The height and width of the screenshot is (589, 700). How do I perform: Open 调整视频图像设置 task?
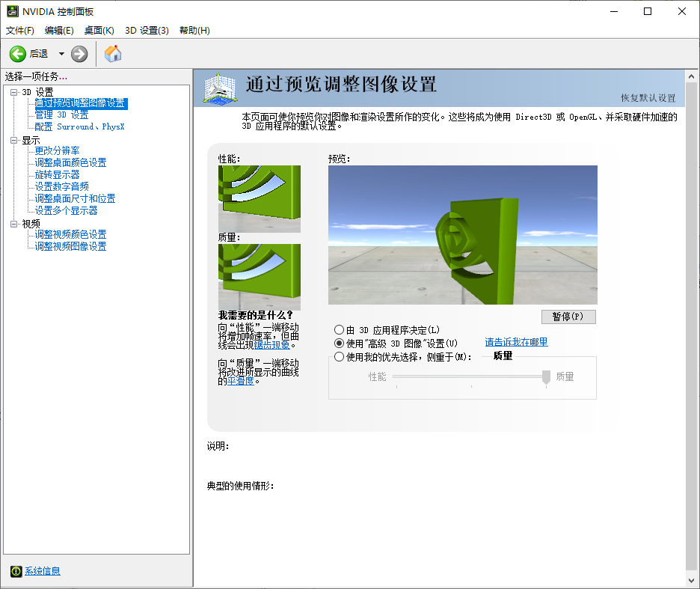70,247
